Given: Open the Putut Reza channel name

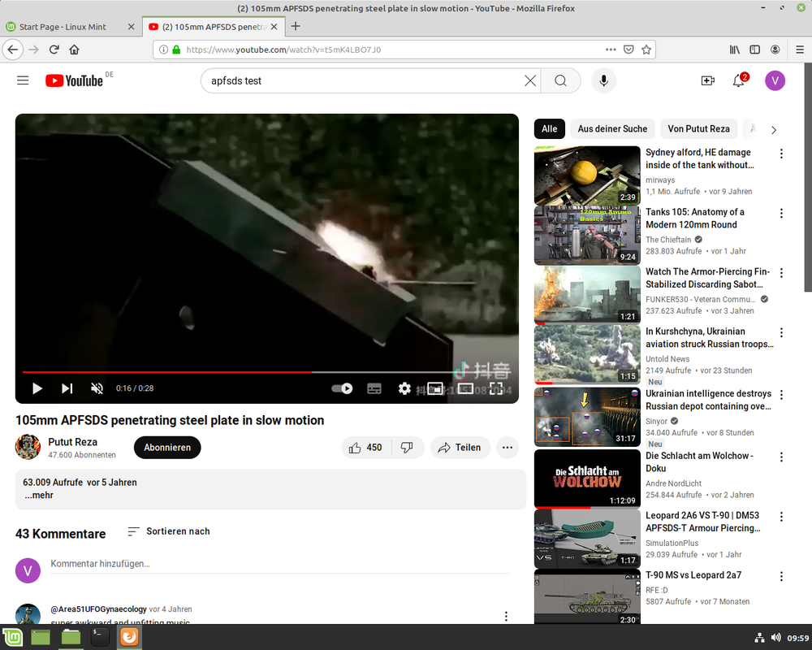Looking at the screenshot, I should click(72, 442).
